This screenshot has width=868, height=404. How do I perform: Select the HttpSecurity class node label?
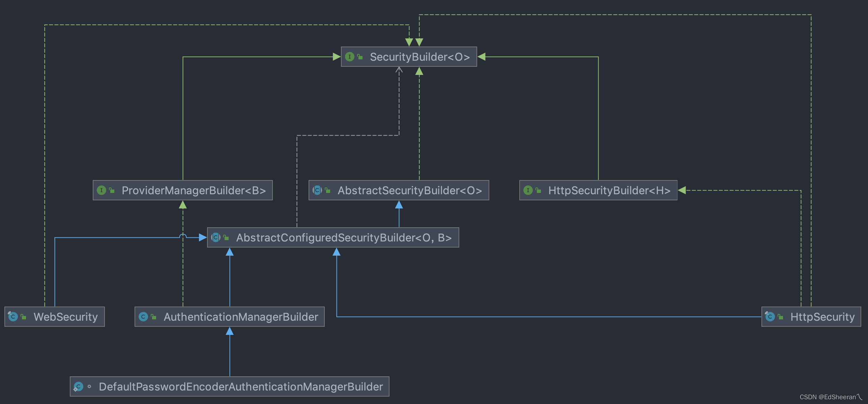pyautogui.click(x=822, y=317)
